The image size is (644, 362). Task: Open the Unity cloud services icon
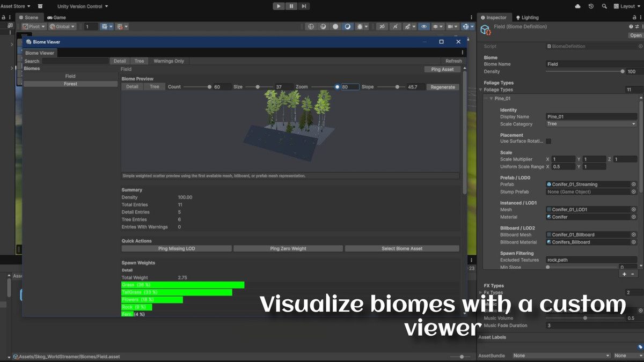[x=577, y=6]
